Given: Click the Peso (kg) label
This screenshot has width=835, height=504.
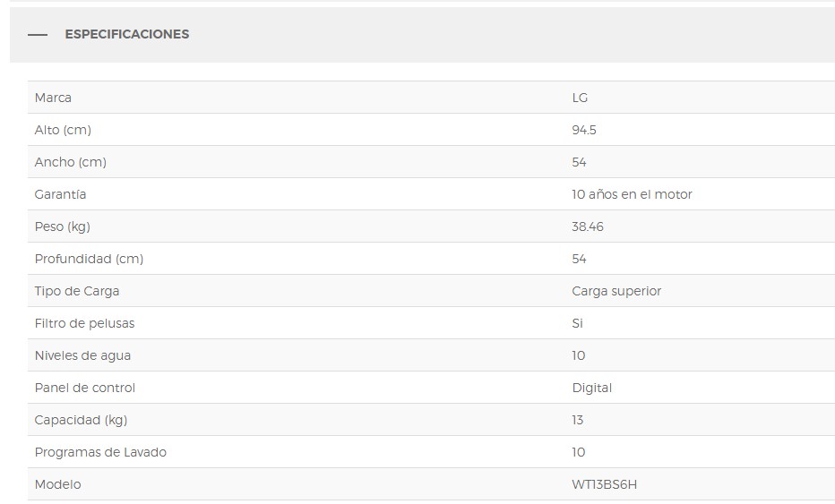Looking at the screenshot, I should coord(63,226).
